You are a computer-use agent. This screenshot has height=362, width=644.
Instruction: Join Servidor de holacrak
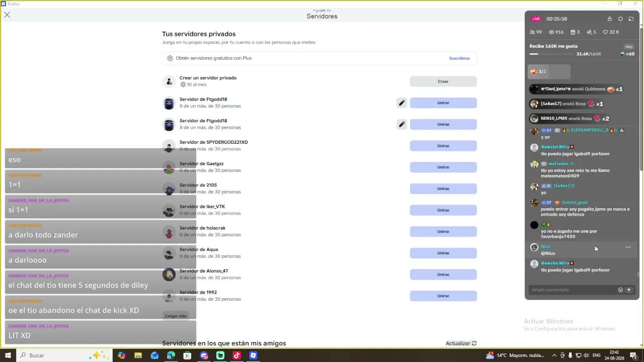(x=443, y=232)
